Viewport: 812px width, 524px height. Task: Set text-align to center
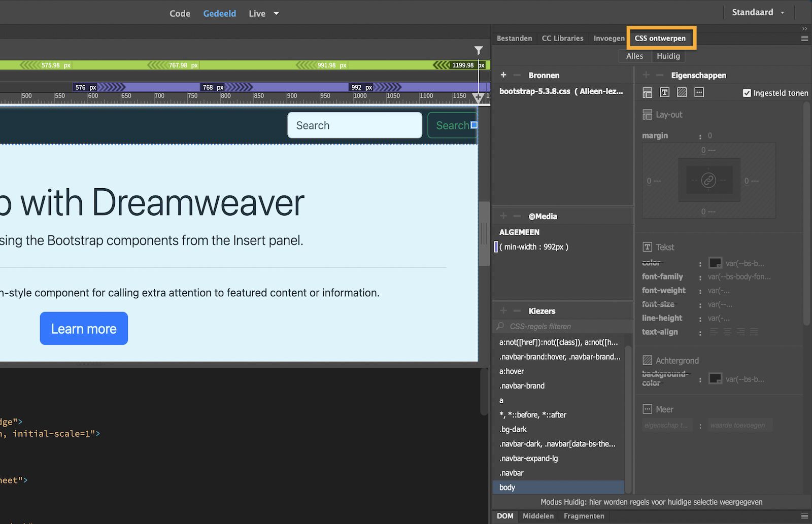[727, 332]
